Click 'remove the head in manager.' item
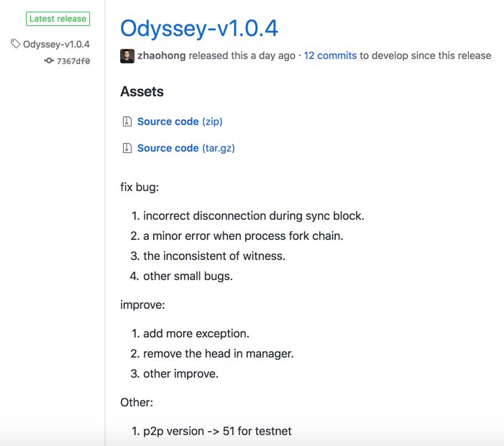This screenshot has height=446, width=504. point(219,353)
